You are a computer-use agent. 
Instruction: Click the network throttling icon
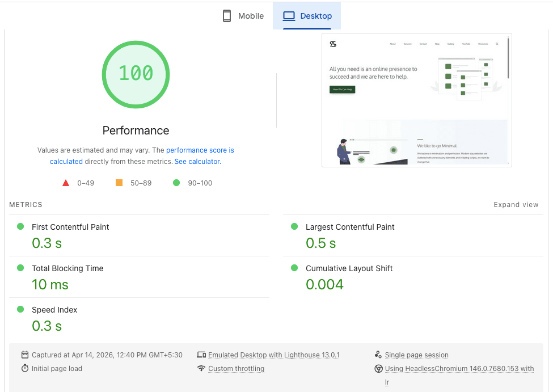tap(202, 368)
